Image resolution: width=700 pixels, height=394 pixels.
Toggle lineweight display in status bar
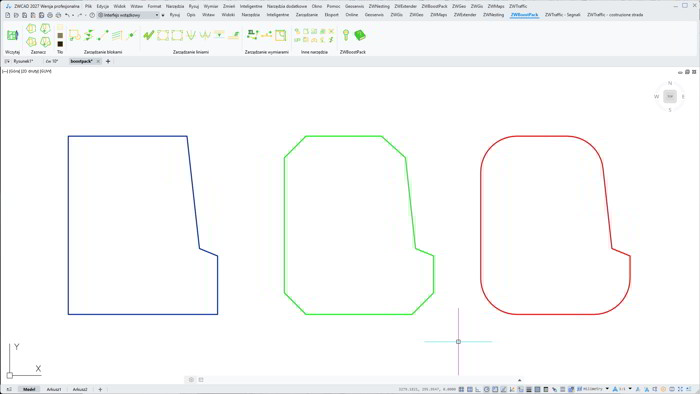pos(529,389)
